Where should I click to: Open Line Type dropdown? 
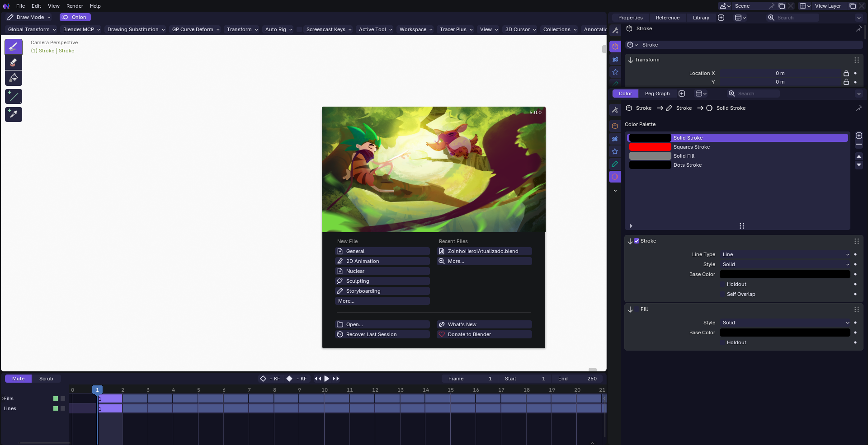click(785, 254)
